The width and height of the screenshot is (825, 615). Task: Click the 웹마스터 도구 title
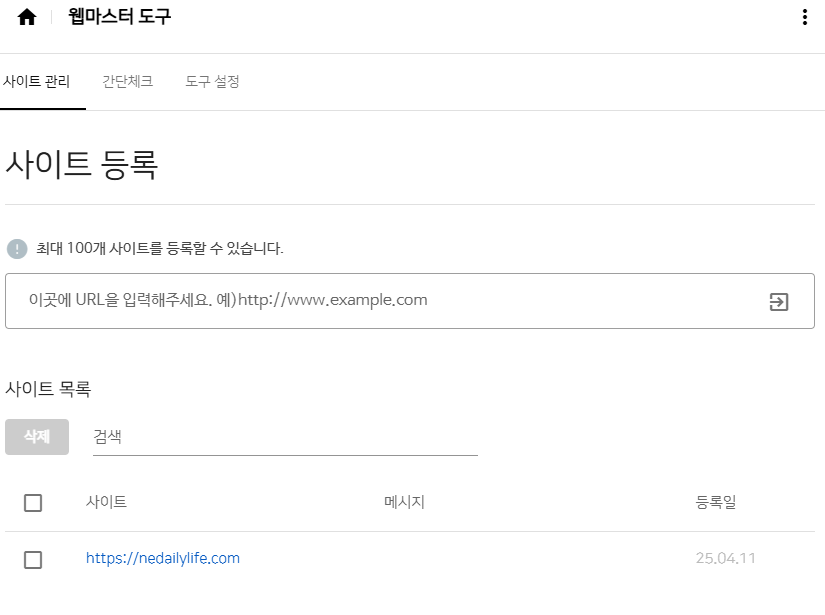(x=120, y=17)
